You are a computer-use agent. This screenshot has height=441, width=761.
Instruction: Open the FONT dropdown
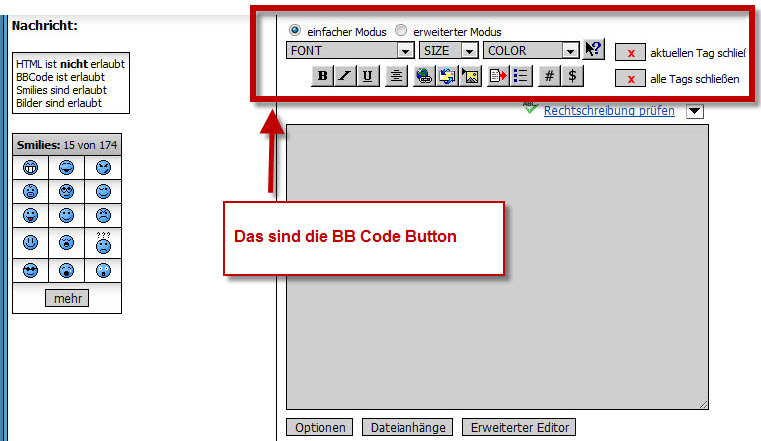click(350, 50)
